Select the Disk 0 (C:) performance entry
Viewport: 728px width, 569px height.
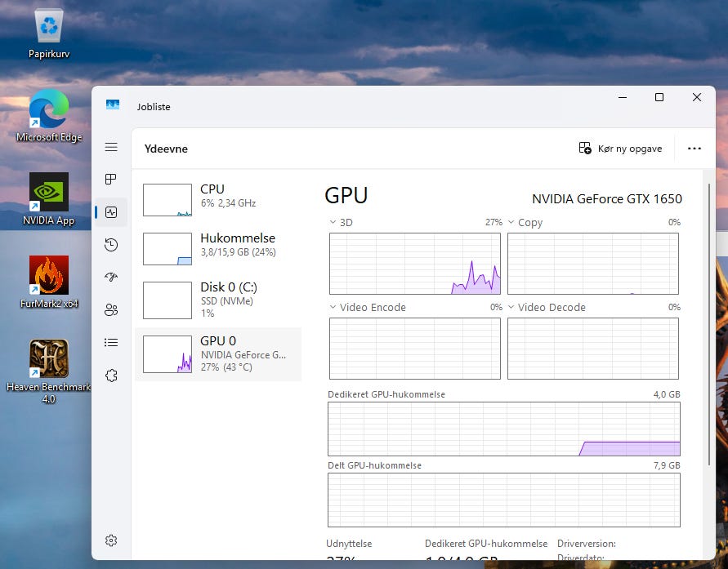(x=218, y=300)
